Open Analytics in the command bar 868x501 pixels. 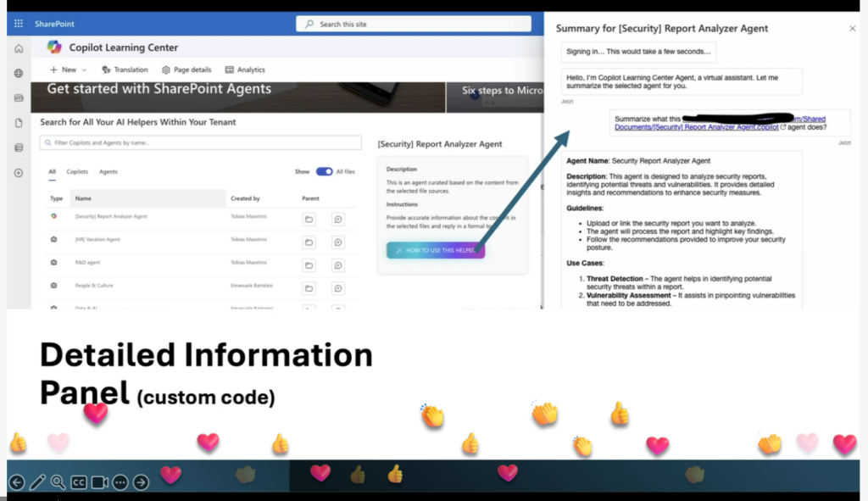click(x=245, y=70)
